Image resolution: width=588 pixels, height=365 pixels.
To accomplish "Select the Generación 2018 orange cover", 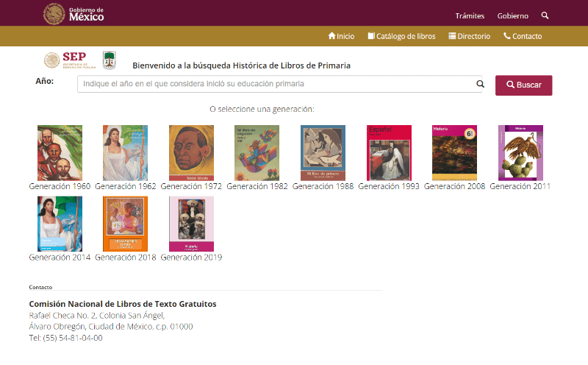I will [x=125, y=224].
